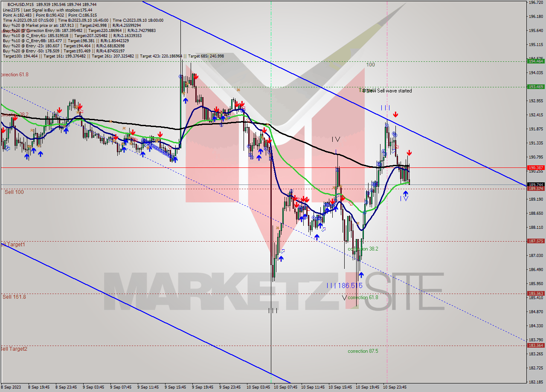The width and height of the screenshot is (546, 392).
Task: Click the green 'correction 38.2' label
Action: (363, 249)
